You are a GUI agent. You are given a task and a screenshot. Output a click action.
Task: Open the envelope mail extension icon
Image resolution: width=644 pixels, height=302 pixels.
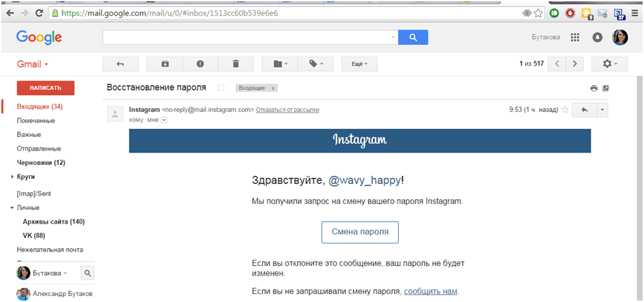click(x=602, y=14)
